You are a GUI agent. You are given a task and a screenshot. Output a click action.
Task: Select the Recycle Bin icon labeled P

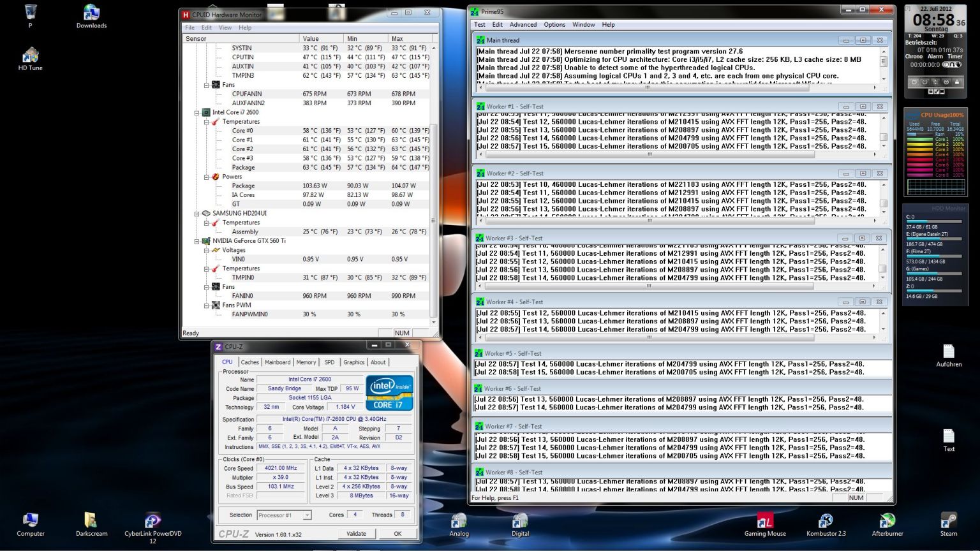(30, 16)
